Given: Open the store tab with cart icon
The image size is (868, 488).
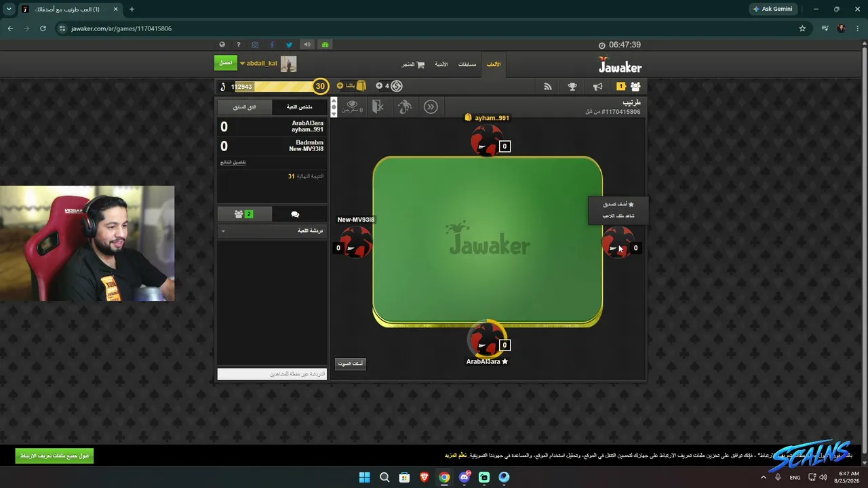Looking at the screenshot, I should pyautogui.click(x=413, y=64).
